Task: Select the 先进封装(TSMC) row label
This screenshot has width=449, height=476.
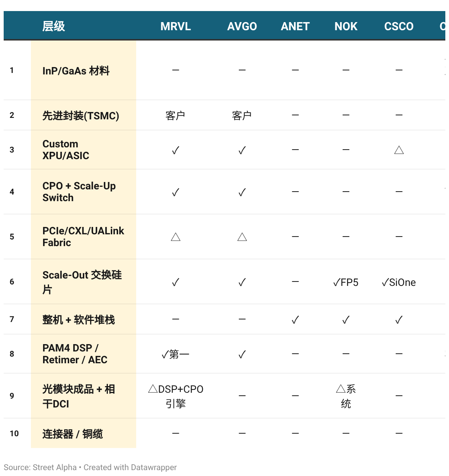Action: (x=81, y=115)
